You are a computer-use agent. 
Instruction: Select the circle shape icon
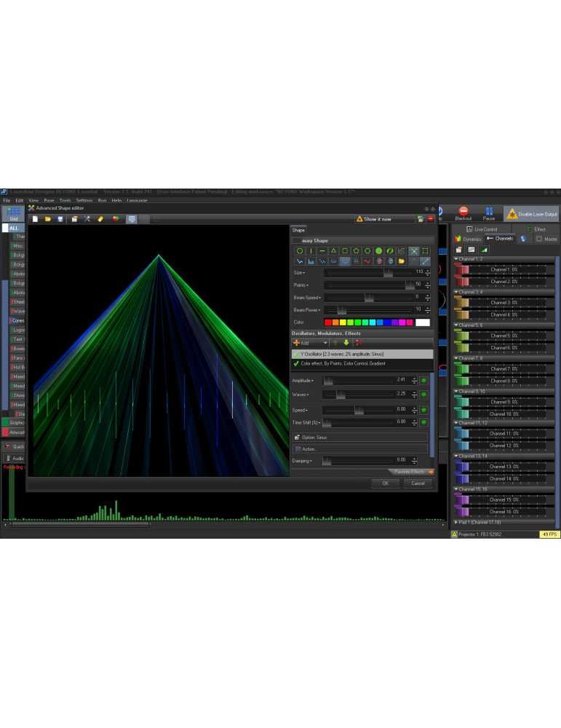coord(299,250)
